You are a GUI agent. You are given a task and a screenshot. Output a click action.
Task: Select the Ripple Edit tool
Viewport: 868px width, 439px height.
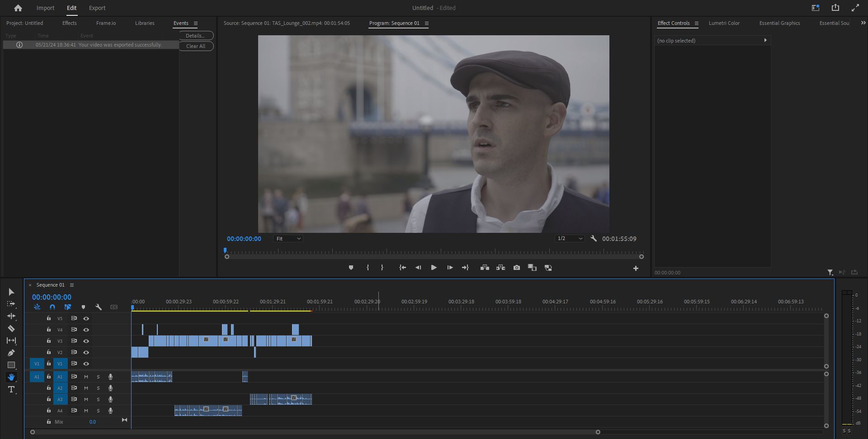(x=11, y=316)
